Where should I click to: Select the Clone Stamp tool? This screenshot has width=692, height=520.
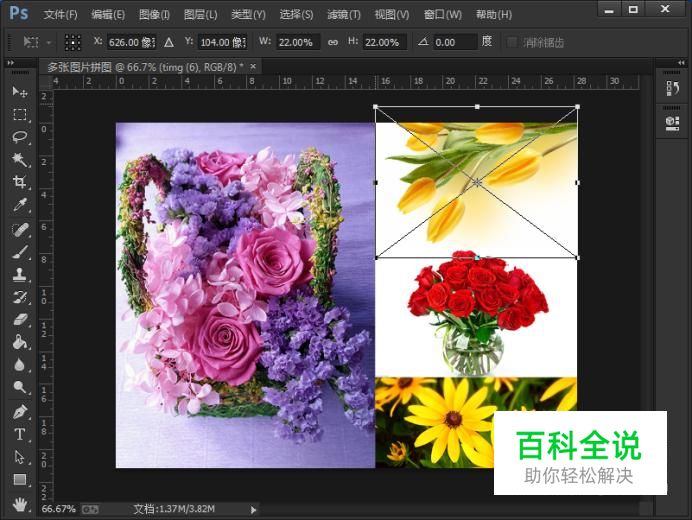[19, 275]
